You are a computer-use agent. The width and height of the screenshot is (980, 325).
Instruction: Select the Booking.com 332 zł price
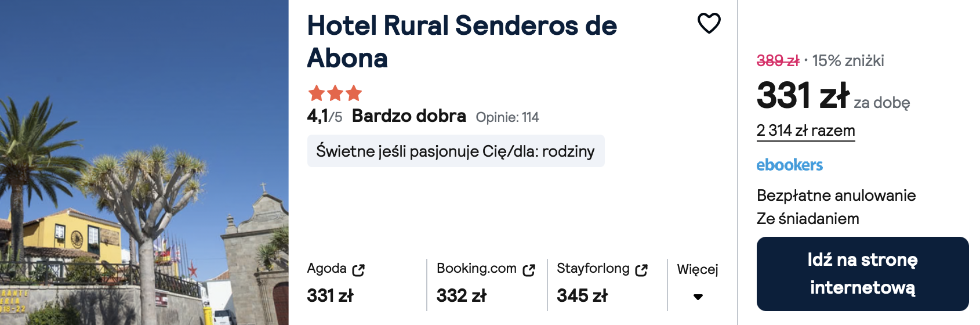462,295
